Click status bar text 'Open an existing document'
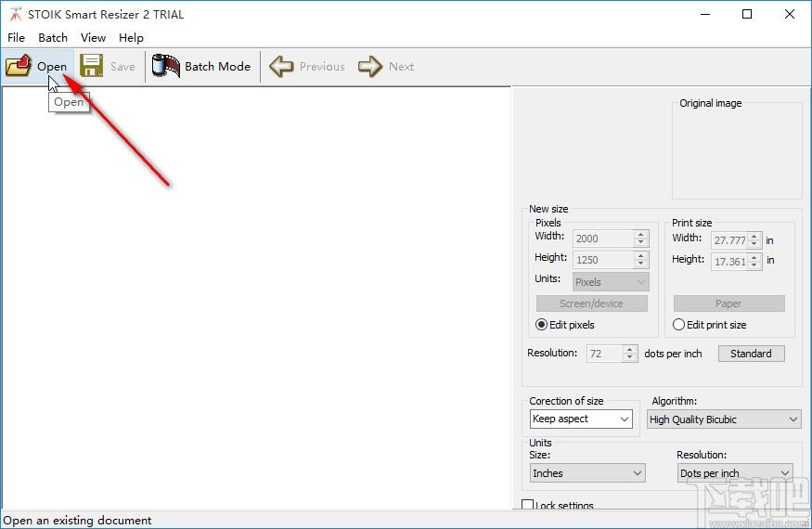The height and width of the screenshot is (529, 812). (x=78, y=521)
